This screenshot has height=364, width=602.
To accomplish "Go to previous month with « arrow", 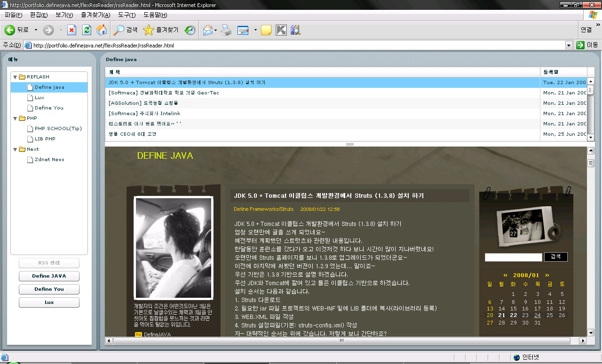I will tap(505, 275).
